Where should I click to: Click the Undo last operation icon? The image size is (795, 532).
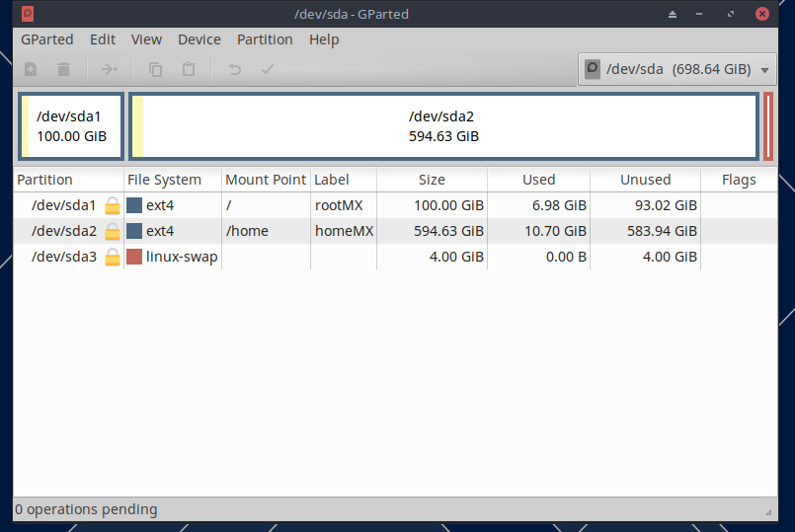(x=234, y=69)
